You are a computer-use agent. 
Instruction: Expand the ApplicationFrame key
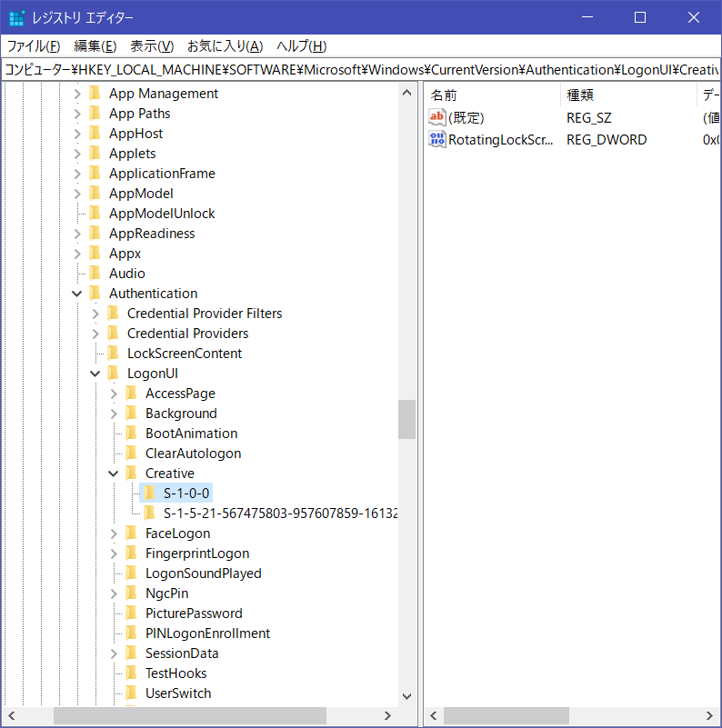[x=77, y=174]
